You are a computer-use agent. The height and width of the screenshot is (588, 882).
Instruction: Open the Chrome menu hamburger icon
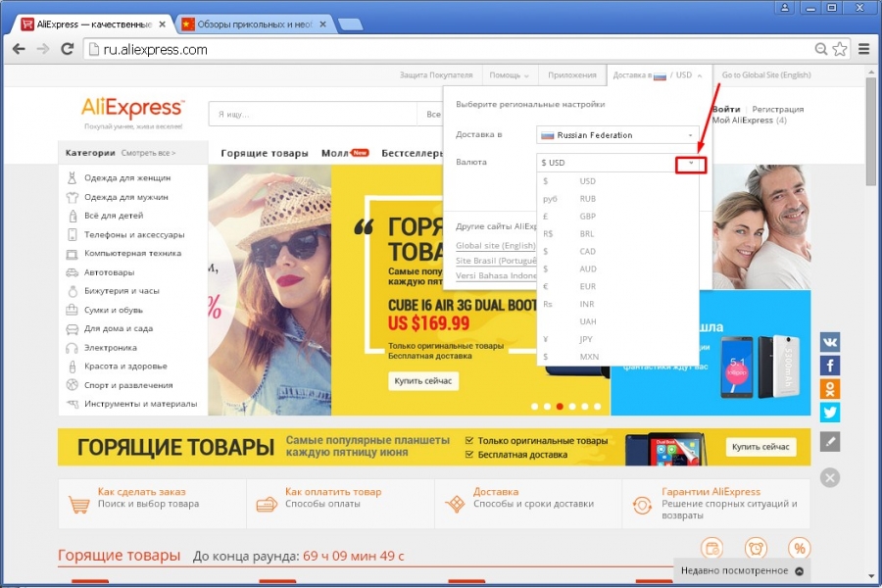coord(864,50)
